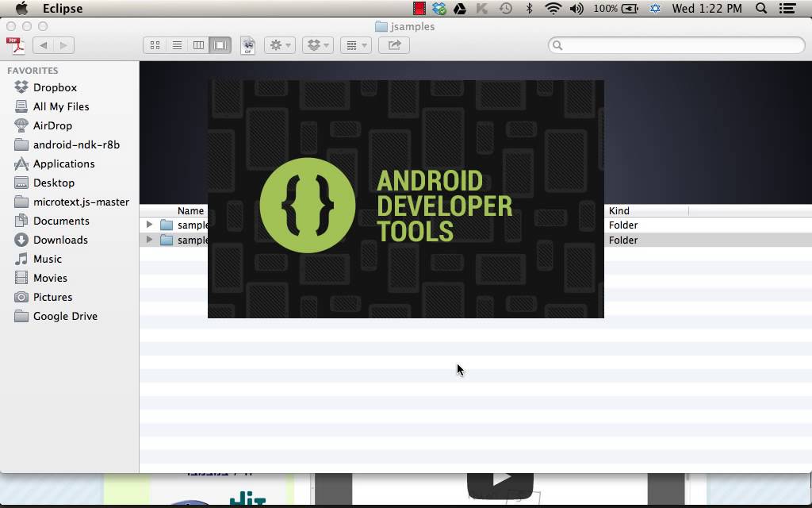Open the Action gear dropdown menu
This screenshot has width=812, height=508.
[280, 45]
